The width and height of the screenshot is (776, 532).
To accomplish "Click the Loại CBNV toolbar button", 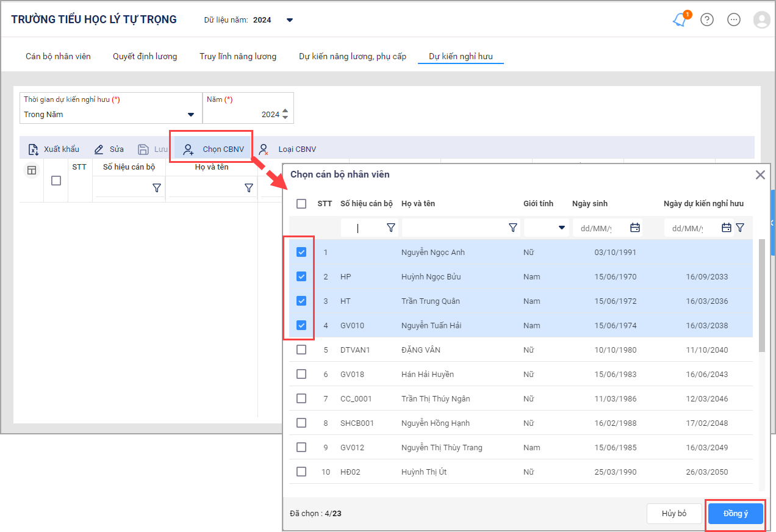I will (x=288, y=149).
